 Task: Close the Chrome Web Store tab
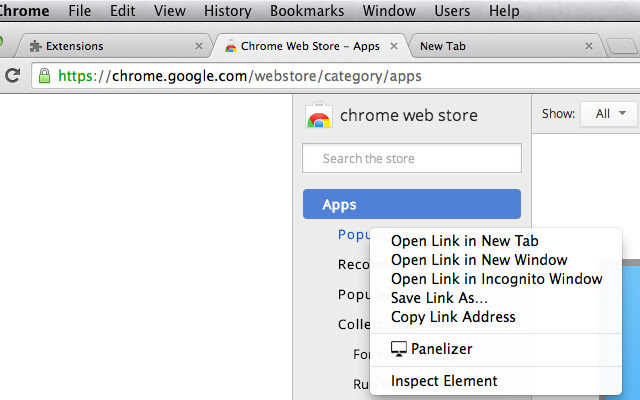click(394, 46)
